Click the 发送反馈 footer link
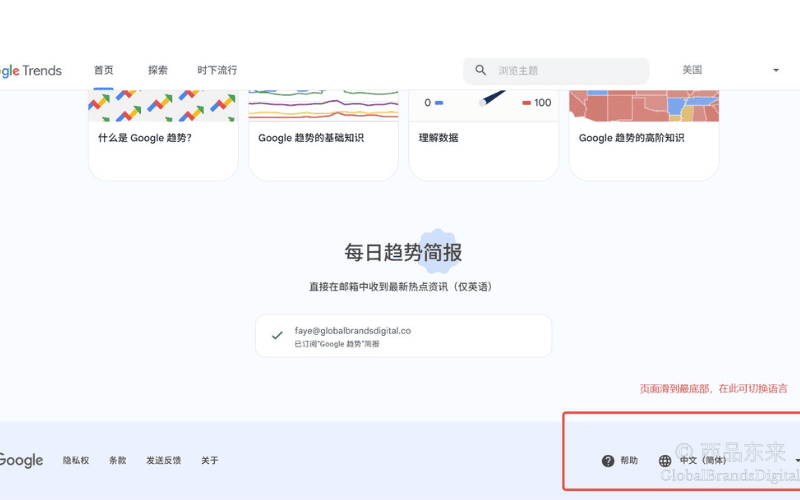 (164, 460)
